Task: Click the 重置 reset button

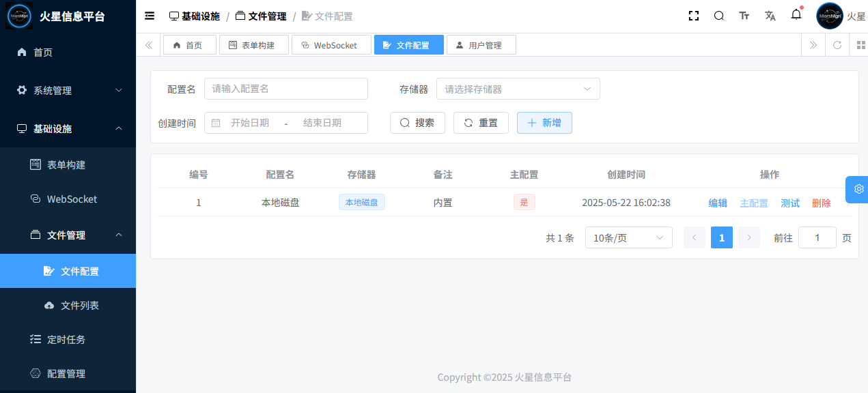Action: (481, 123)
